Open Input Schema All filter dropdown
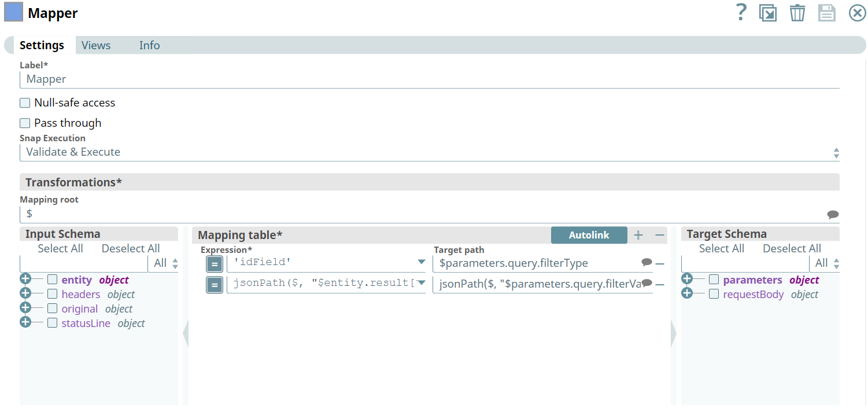The image size is (868, 415). (x=164, y=263)
